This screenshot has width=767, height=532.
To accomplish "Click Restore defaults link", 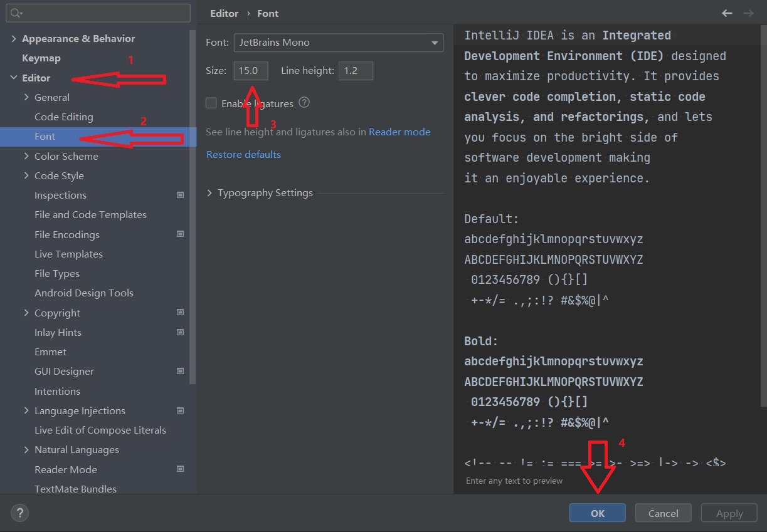I will (243, 154).
